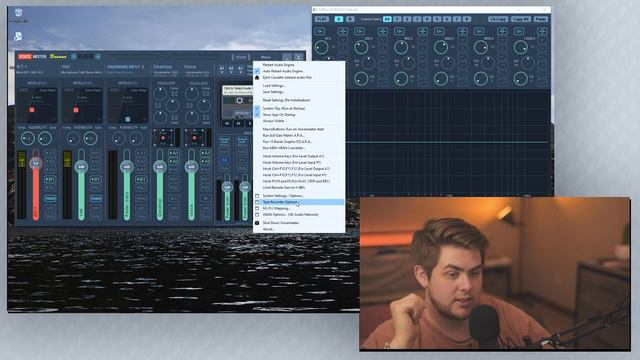This screenshot has height=360, width=640.
Task: Toggle A2 routing on the Desktop strip
Action: pyautogui.click(x=174, y=161)
